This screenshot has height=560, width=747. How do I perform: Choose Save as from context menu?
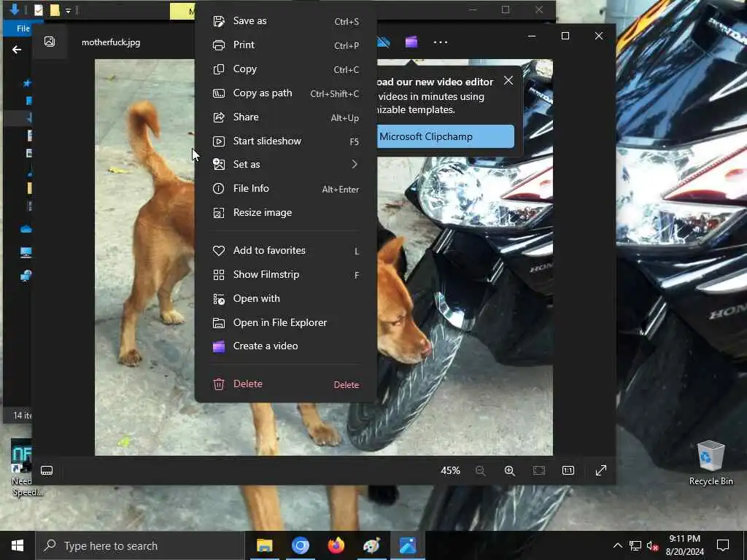286,21
